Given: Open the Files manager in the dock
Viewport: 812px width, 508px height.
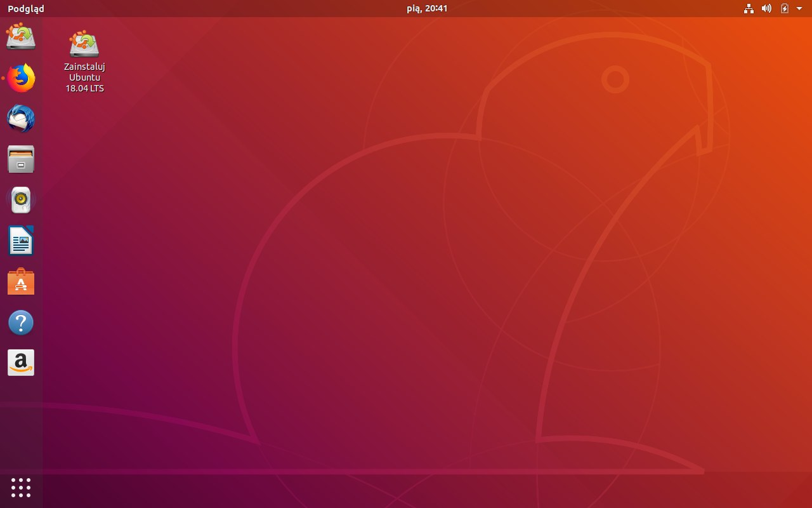Looking at the screenshot, I should point(21,159).
